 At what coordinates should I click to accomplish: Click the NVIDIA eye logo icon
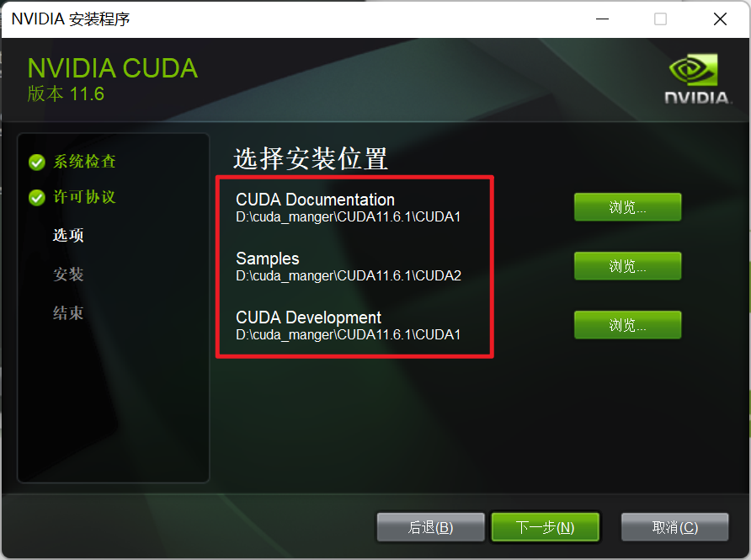click(x=693, y=69)
